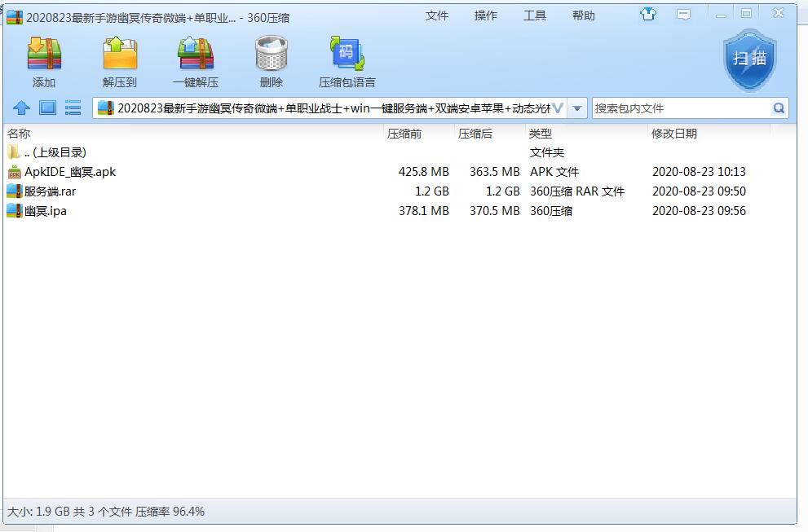Open the 压缩包语言 (Archive language) tool
This screenshot has width=808, height=532.
click(x=347, y=55)
